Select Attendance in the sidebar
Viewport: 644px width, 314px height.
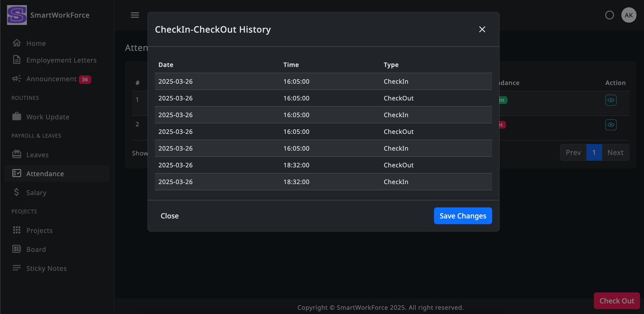[x=45, y=174]
